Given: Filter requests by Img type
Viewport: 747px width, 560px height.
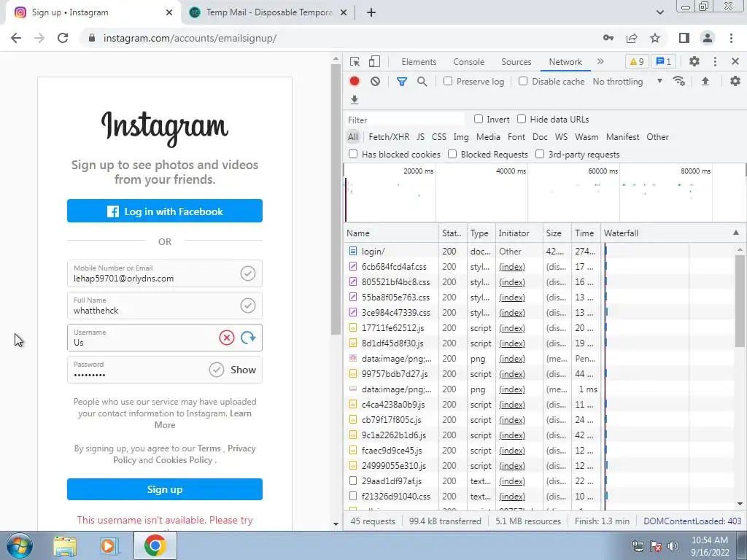Looking at the screenshot, I should [461, 136].
